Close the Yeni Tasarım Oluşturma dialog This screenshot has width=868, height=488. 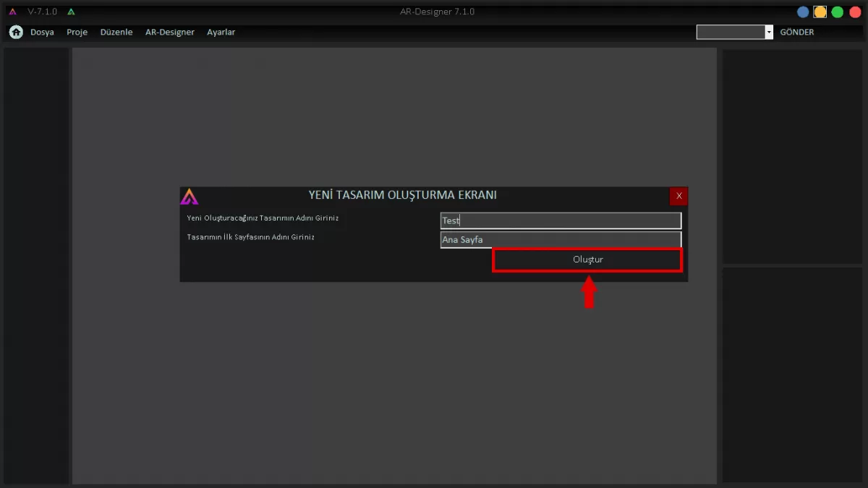tap(678, 196)
